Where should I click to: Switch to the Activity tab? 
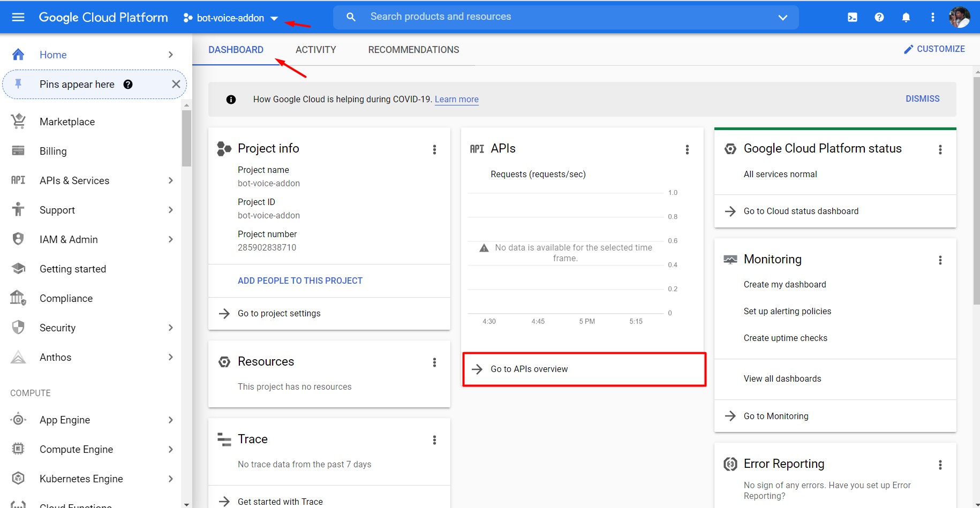[315, 50]
